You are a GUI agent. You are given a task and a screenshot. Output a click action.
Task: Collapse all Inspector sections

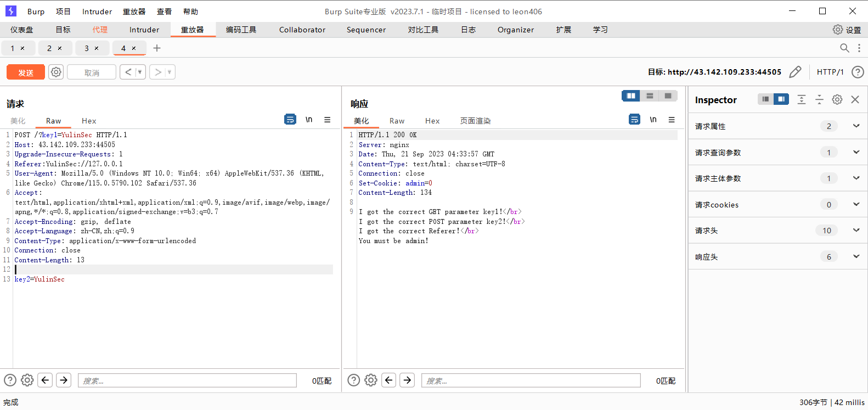[x=819, y=99]
